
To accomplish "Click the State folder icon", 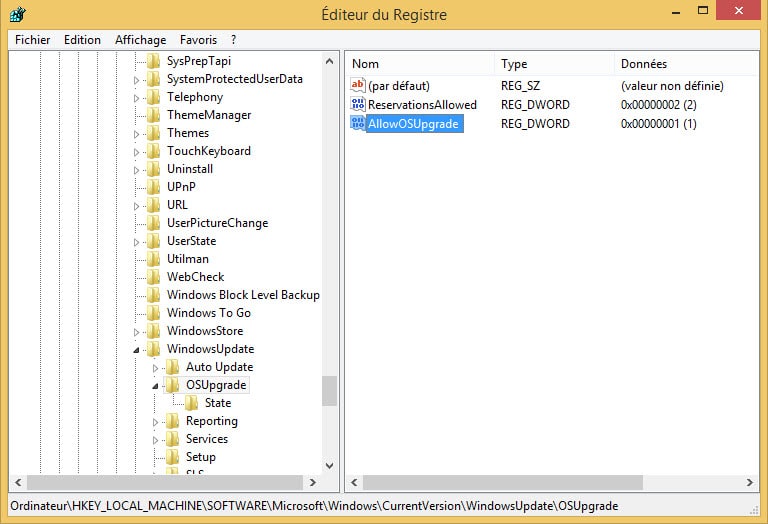I will click(192, 403).
